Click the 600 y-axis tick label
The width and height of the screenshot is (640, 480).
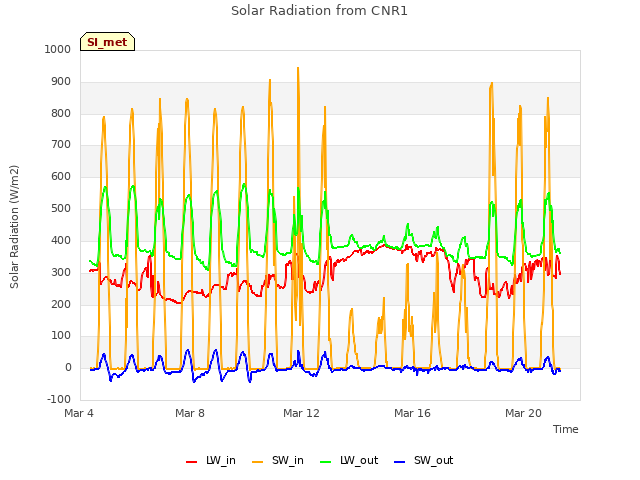(x=61, y=176)
